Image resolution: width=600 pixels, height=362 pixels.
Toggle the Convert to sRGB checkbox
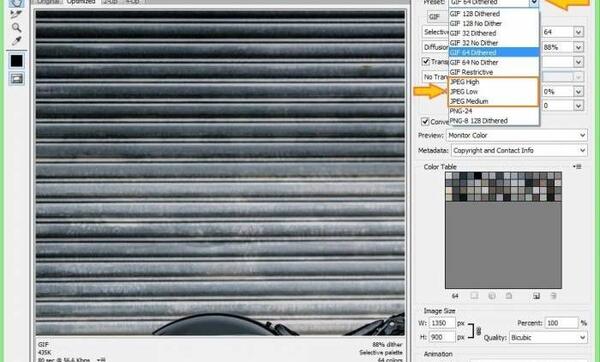(425, 121)
